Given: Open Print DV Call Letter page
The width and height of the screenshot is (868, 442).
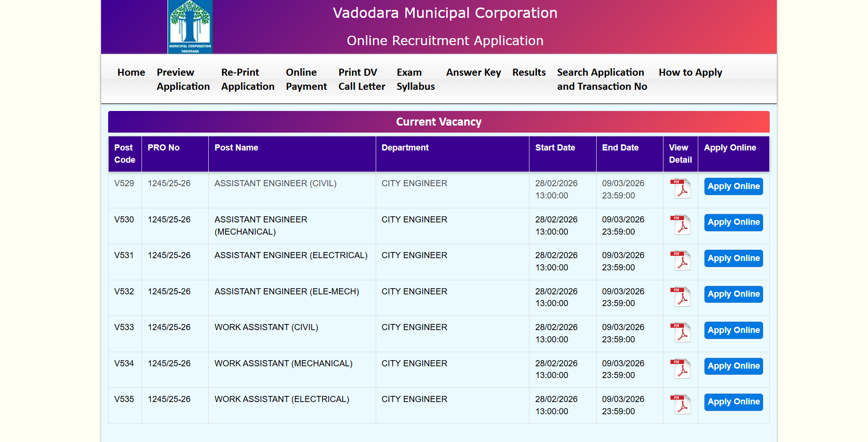Looking at the screenshot, I should (362, 79).
